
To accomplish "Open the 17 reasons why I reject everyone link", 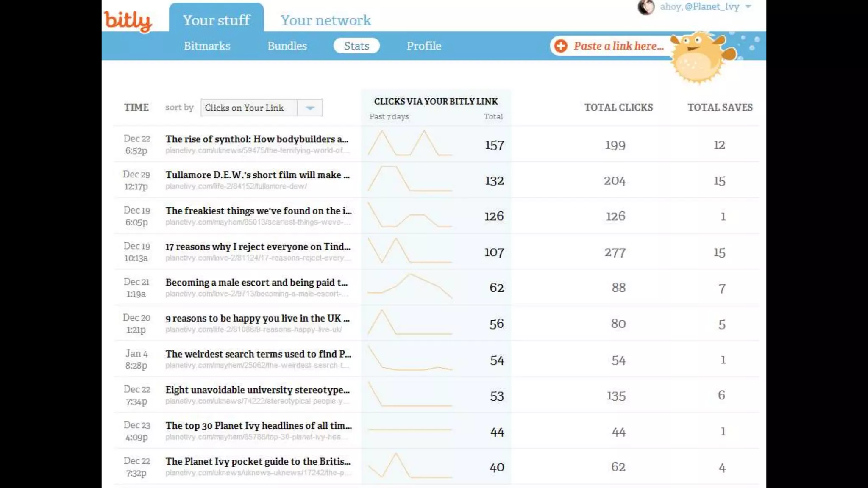I will [258, 247].
